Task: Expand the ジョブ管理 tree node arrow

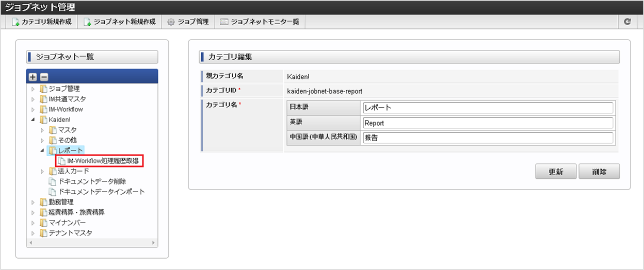Action: [34, 89]
